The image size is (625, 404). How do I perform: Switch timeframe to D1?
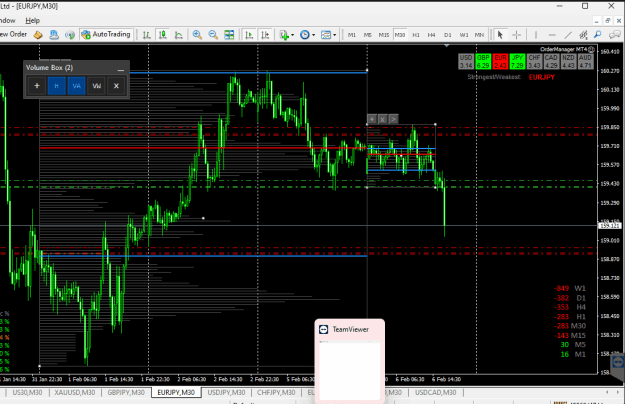pos(448,35)
